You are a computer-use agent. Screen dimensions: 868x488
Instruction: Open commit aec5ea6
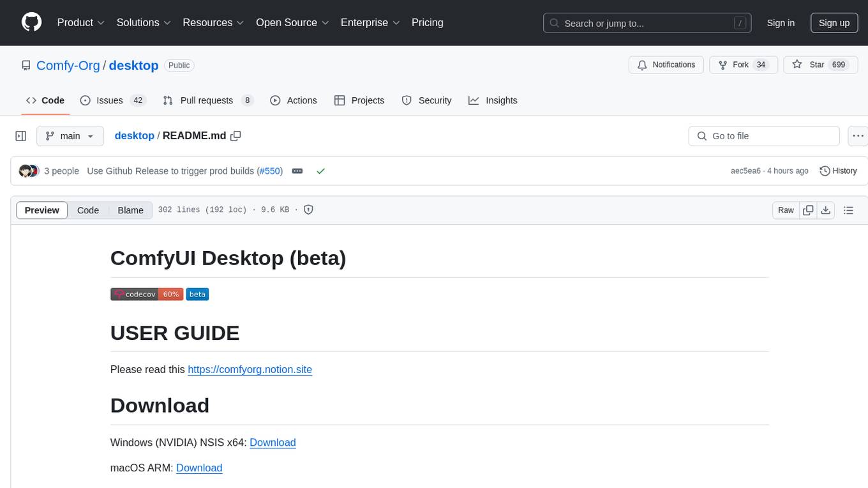pyautogui.click(x=745, y=171)
